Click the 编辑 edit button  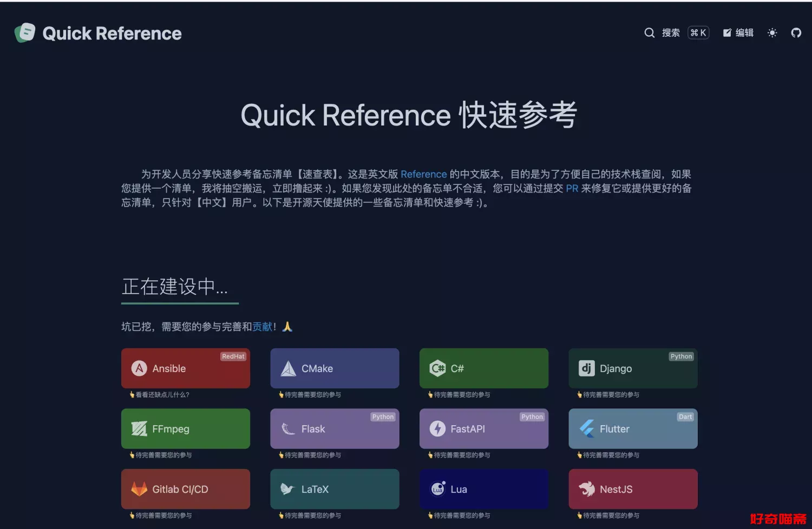[738, 33]
